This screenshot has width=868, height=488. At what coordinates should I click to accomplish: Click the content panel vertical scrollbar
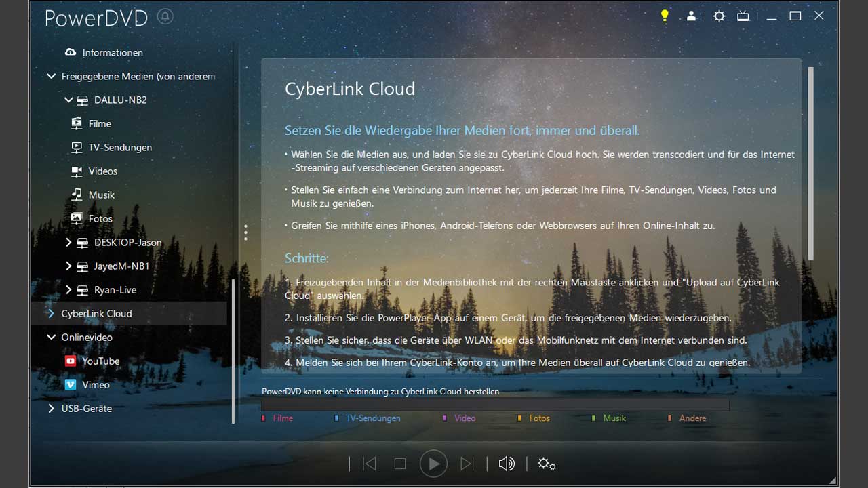click(x=810, y=163)
